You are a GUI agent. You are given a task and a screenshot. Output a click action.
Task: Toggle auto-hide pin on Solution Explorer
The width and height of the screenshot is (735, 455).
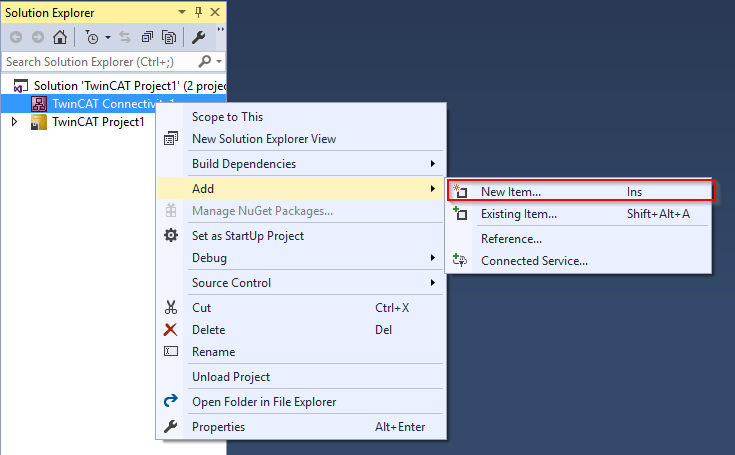(x=198, y=12)
